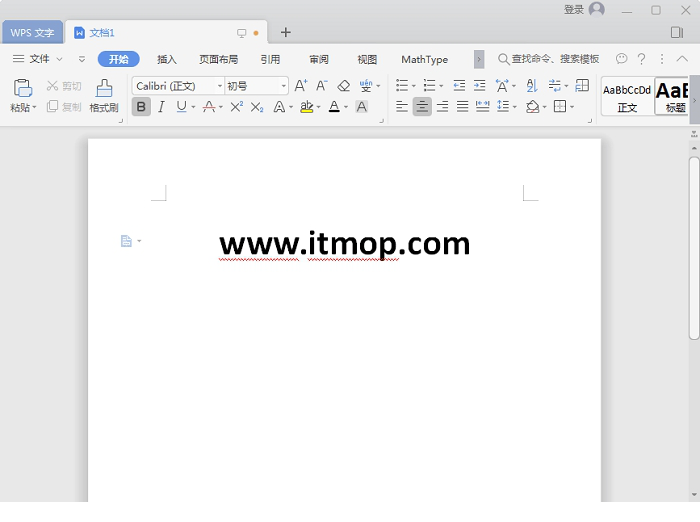Switch to the 开始 tab

(118, 59)
